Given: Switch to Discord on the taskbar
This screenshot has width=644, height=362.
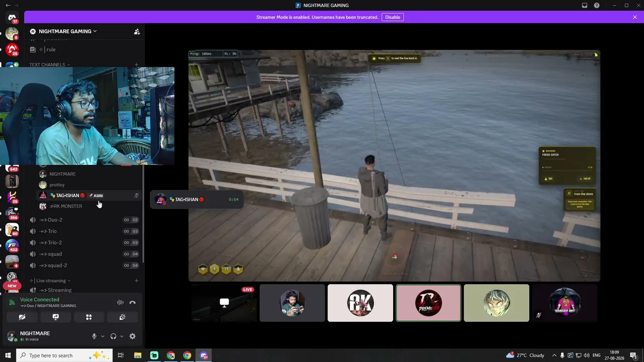Looking at the screenshot, I should 204,355.
